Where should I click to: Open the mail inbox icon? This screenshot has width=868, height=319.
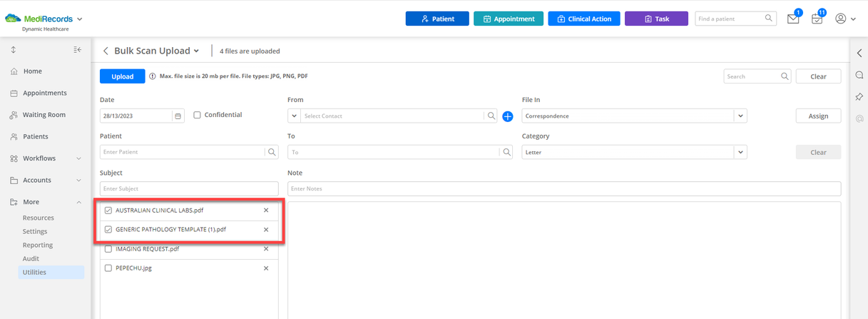point(793,19)
